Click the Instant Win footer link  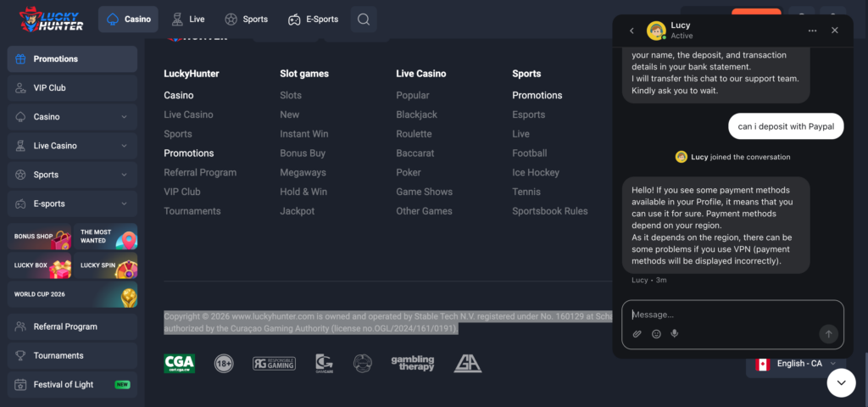(x=304, y=134)
